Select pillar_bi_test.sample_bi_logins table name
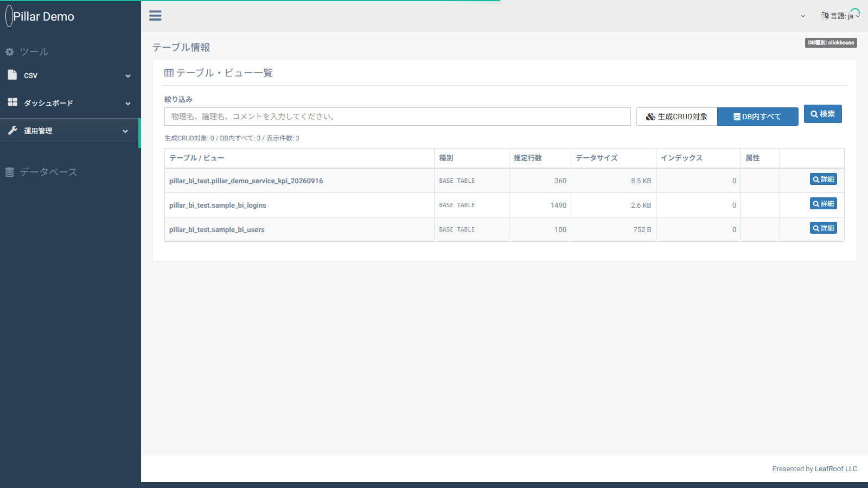Viewport: 868px width, 488px height. pos(218,206)
